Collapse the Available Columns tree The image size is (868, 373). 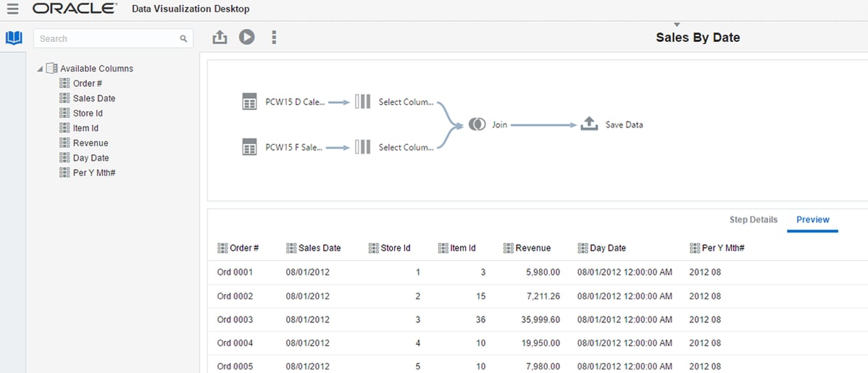tap(40, 70)
